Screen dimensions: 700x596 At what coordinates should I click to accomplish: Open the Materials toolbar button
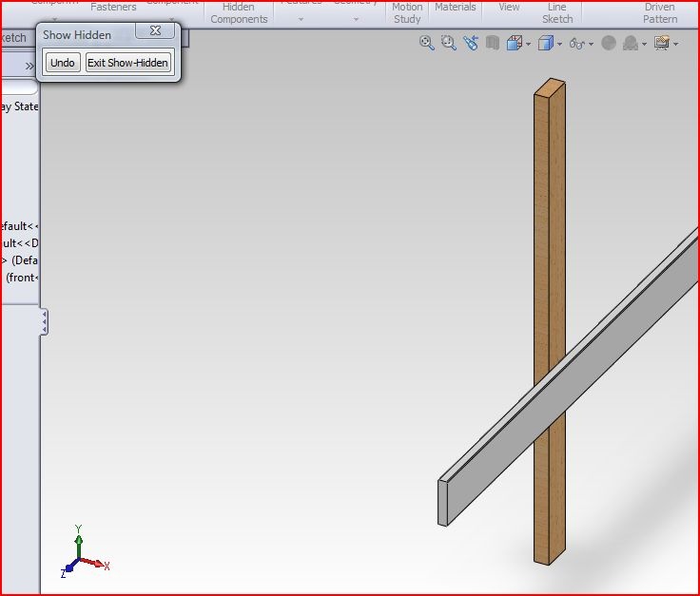point(456,8)
